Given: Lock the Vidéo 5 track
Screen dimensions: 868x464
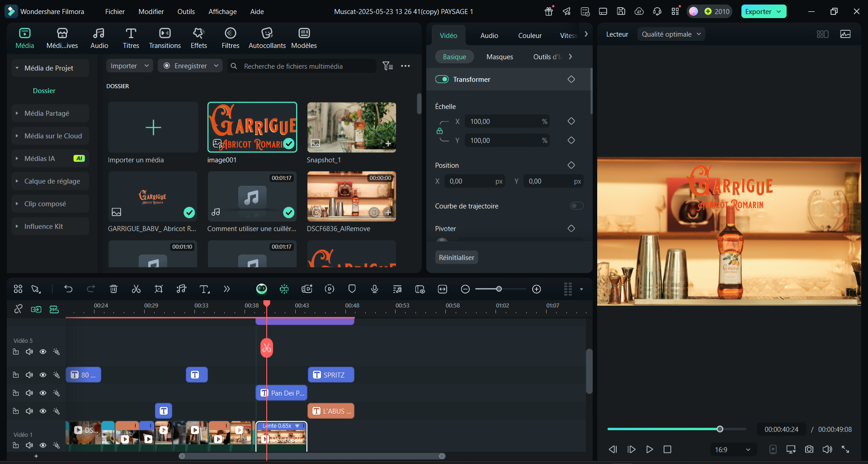Looking at the screenshot, I should pos(16,351).
